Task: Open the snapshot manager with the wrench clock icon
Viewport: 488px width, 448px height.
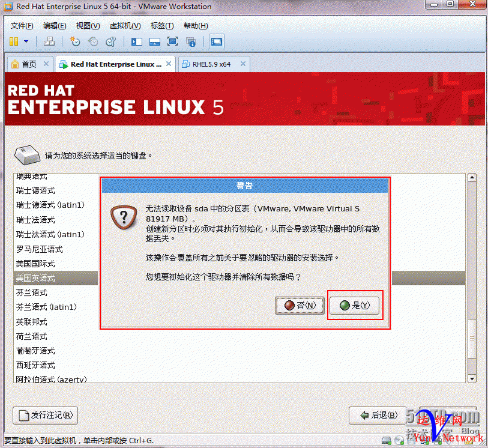Action: point(111,41)
